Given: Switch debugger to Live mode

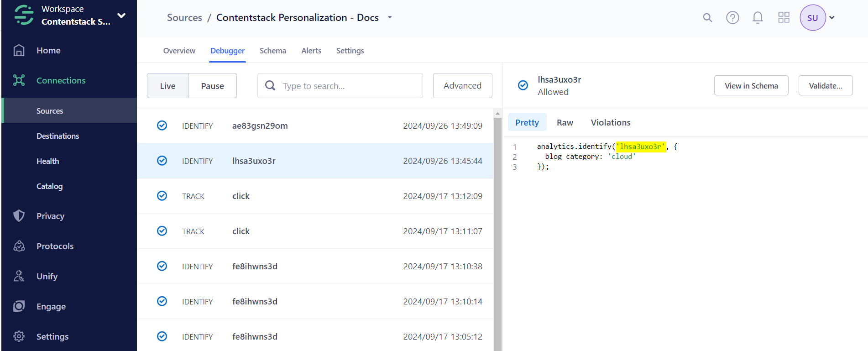Looking at the screenshot, I should coord(167,86).
